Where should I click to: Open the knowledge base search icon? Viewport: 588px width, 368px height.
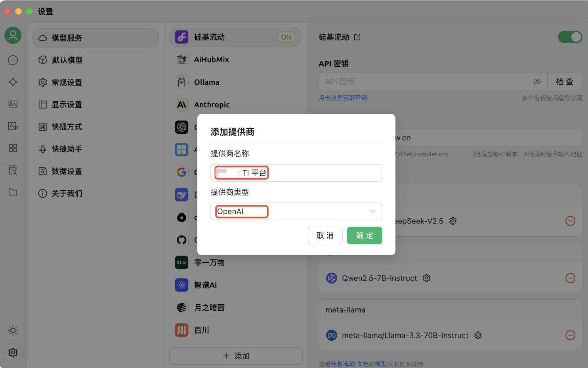(x=13, y=170)
